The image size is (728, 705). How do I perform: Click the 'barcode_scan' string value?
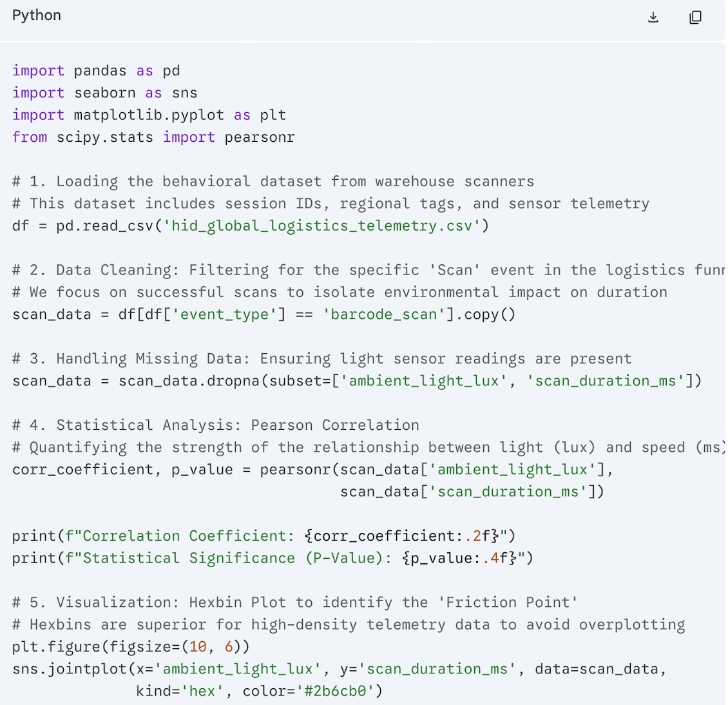pyautogui.click(x=384, y=314)
